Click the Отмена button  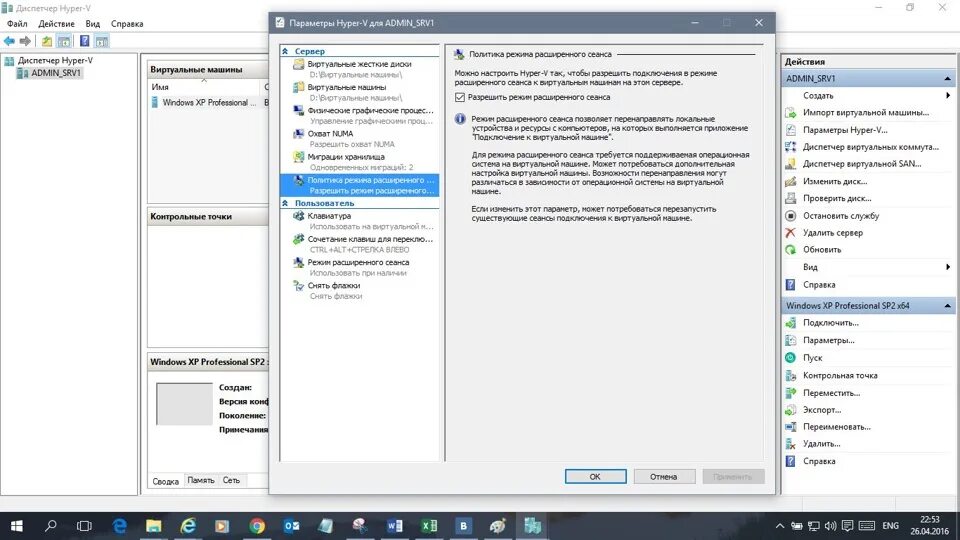pos(664,476)
